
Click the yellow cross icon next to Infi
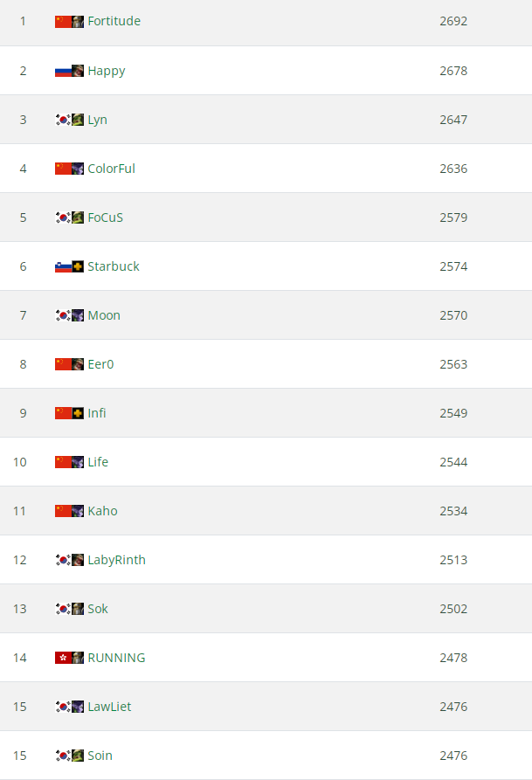78,413
